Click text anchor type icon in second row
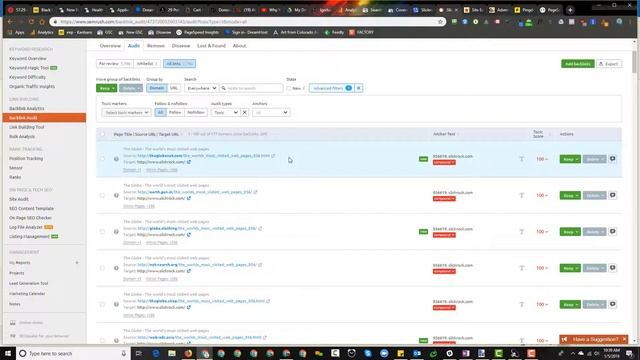Viewport: 640px width, 360px height. click(522, 195)
